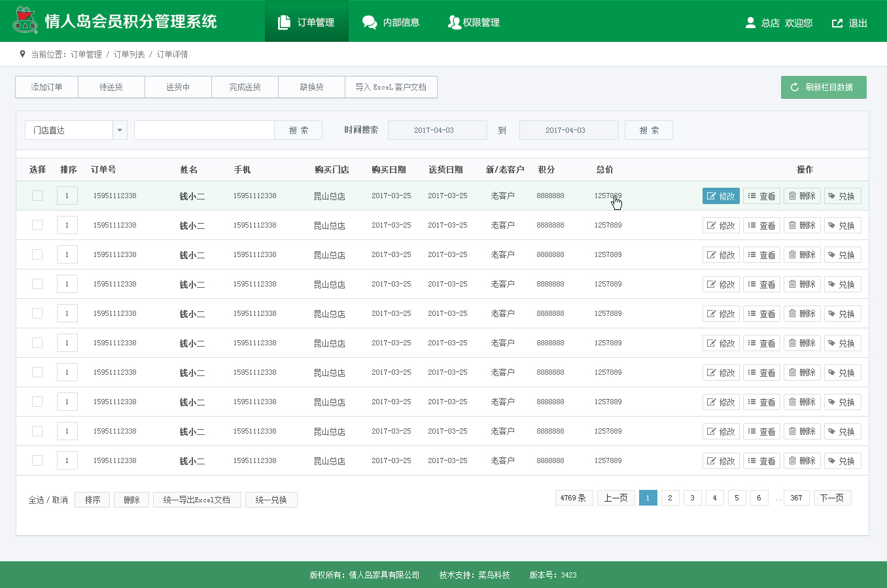Viewport: 887px width, 588px height.
Task: Tick the checkbox in the last table row
Action: 37,460
